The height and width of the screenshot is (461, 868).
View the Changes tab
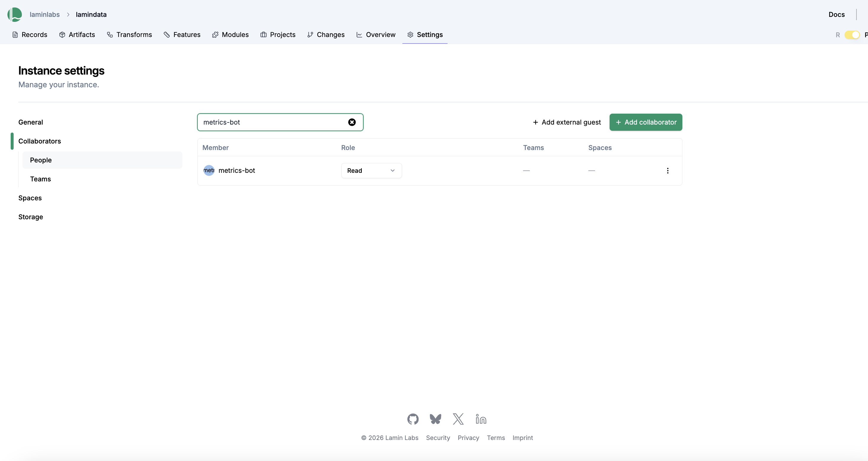pyautogui.click(x=326, y=35)
